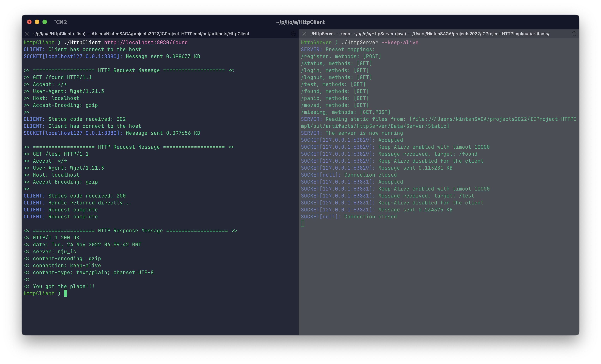This screenshot has width=601, height=364.
Task: Click the hollow cursor in the HttpServer pane
Action: [x=302, y=223]
